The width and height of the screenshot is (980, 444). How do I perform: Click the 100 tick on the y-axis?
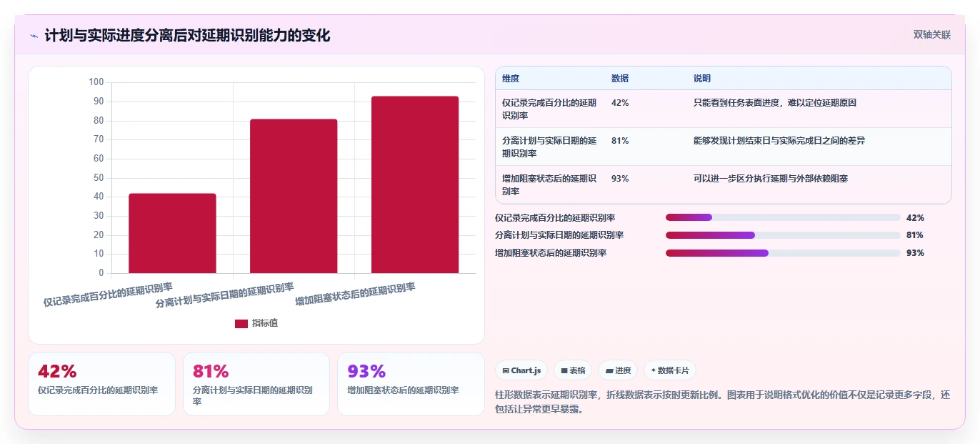[x=96, y=82]
